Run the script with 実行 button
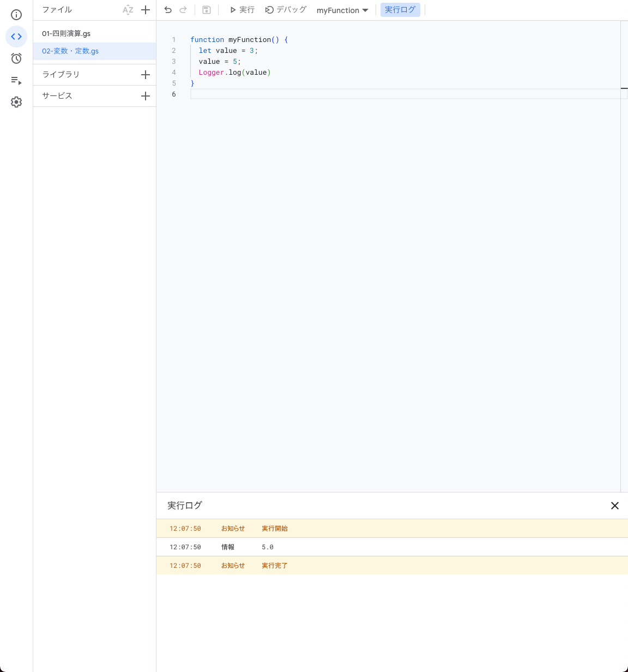Screen dimensions: 628x672 (x=242, y=10)
